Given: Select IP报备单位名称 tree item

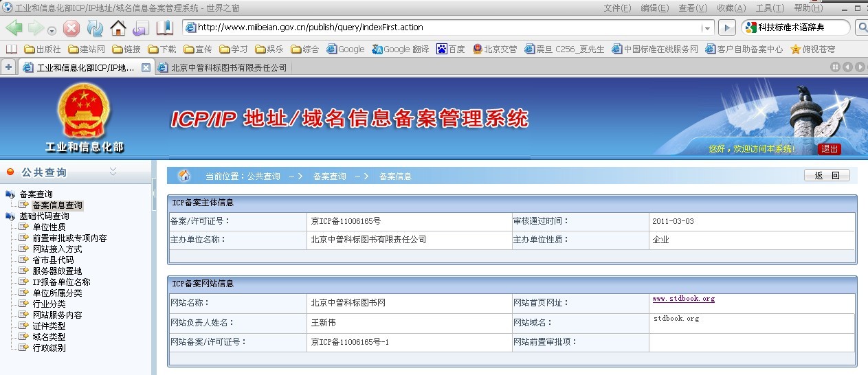Looking at the screenshot, I should point(62,282).
